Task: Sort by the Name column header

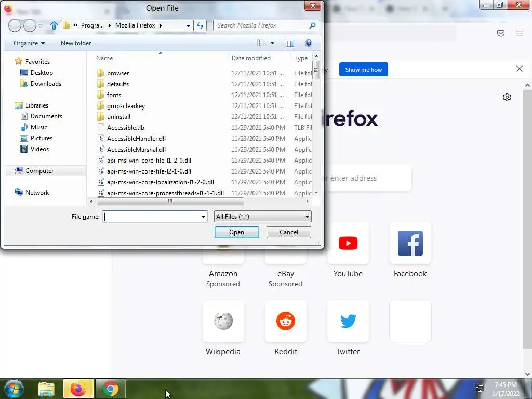Action: pos(104,58)
